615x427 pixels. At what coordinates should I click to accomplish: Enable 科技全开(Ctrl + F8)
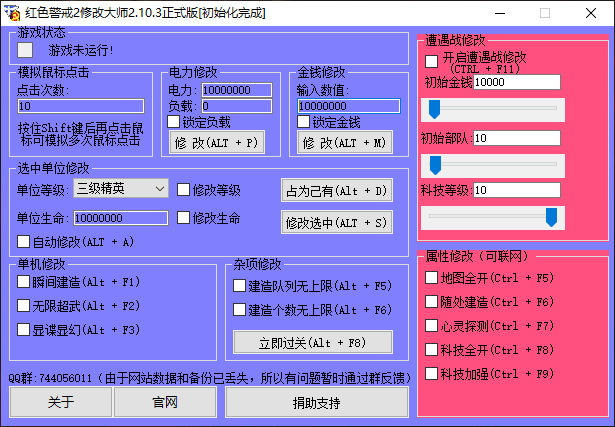(432, 349)
